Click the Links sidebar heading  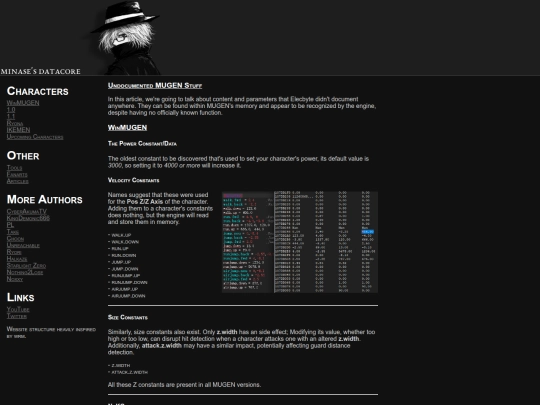click(x=21, y=297)
